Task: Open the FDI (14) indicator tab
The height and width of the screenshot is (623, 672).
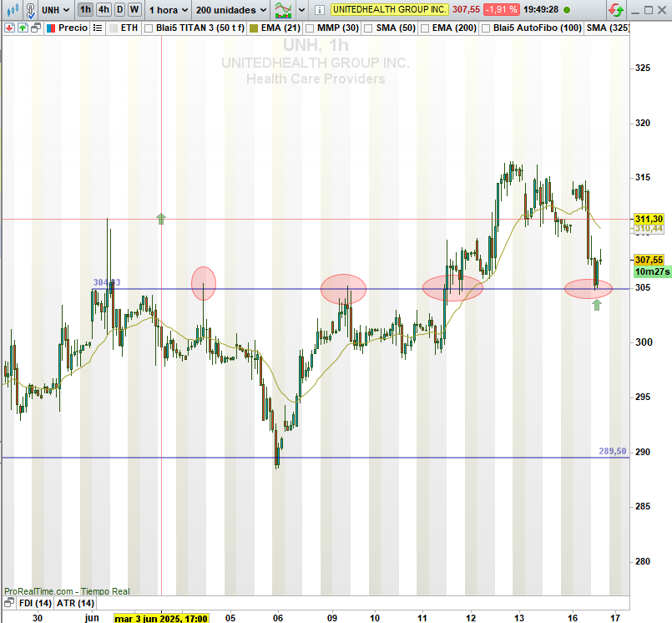Action: (35, 603)
